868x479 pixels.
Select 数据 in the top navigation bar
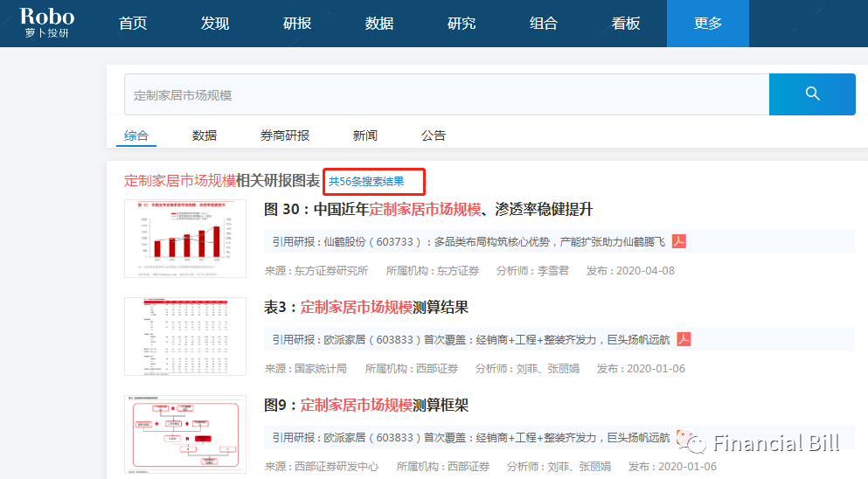pos(379,24)
